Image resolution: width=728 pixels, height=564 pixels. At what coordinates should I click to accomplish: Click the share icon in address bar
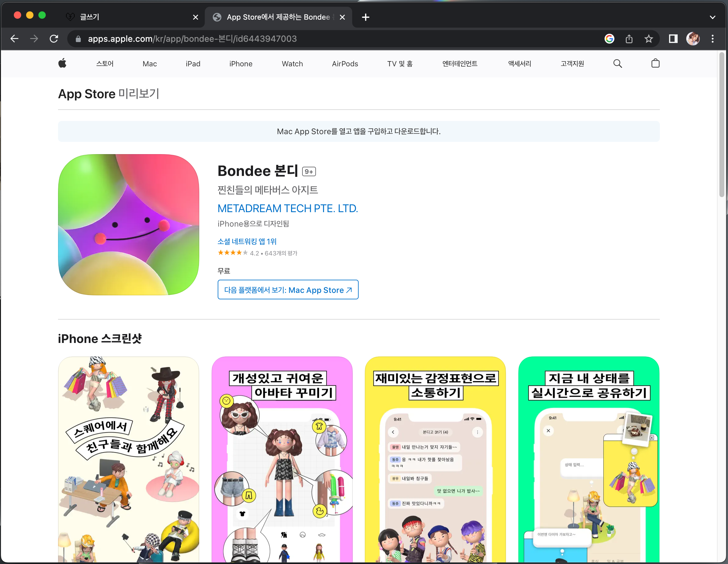tap(629, 39)
